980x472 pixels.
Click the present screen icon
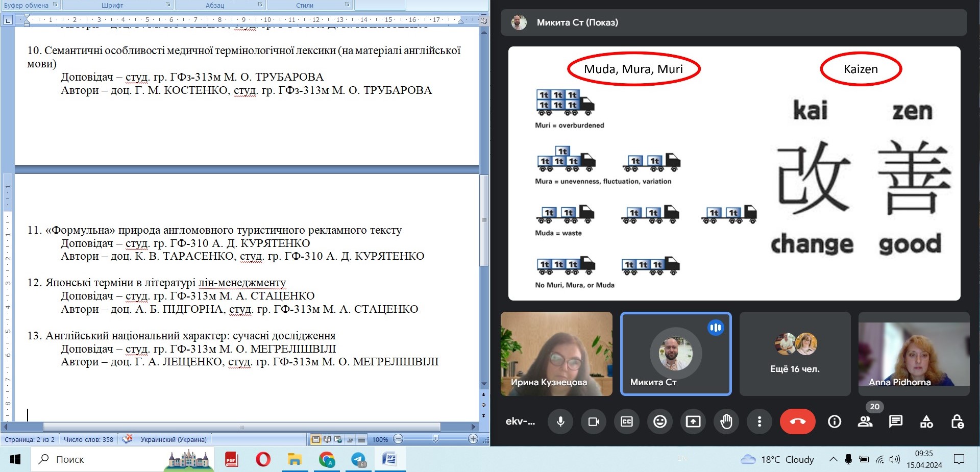click(693, 421)
